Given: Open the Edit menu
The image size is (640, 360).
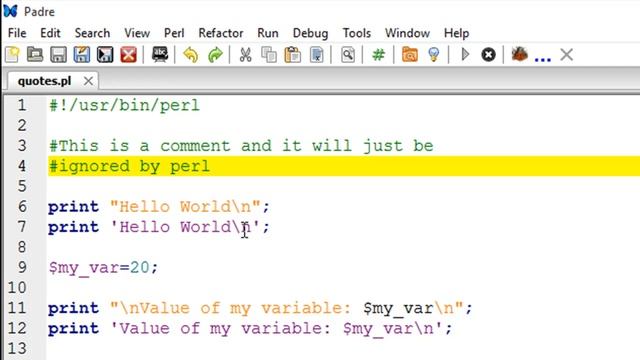Looking at the screenshot, I should (50, 33).
